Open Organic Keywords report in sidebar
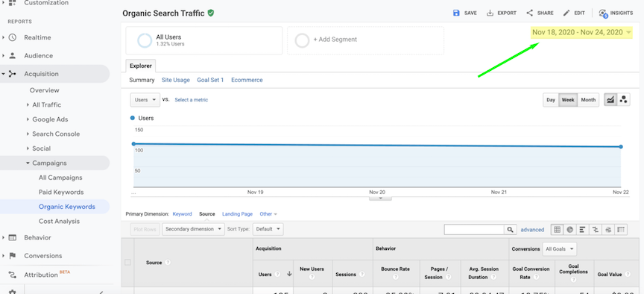This screenshot has height=294, width=644. [67, 207]
